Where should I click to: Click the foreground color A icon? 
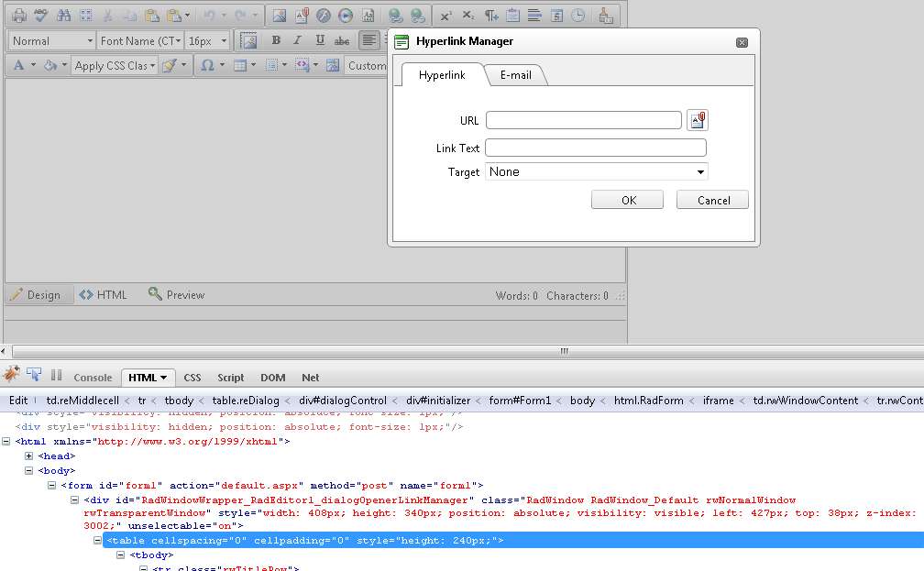click(19, 65)
